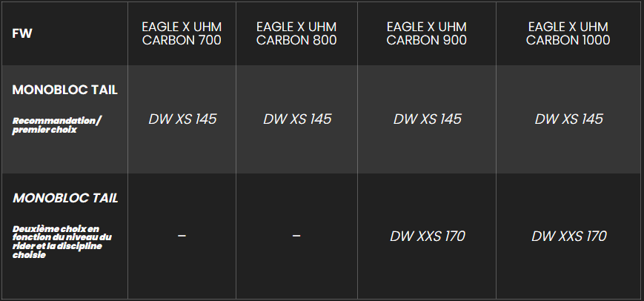This screenshot has height=301, width=644.
Task: Select DW XXS 170 under CARBON 900
Action: click(427, 236)
